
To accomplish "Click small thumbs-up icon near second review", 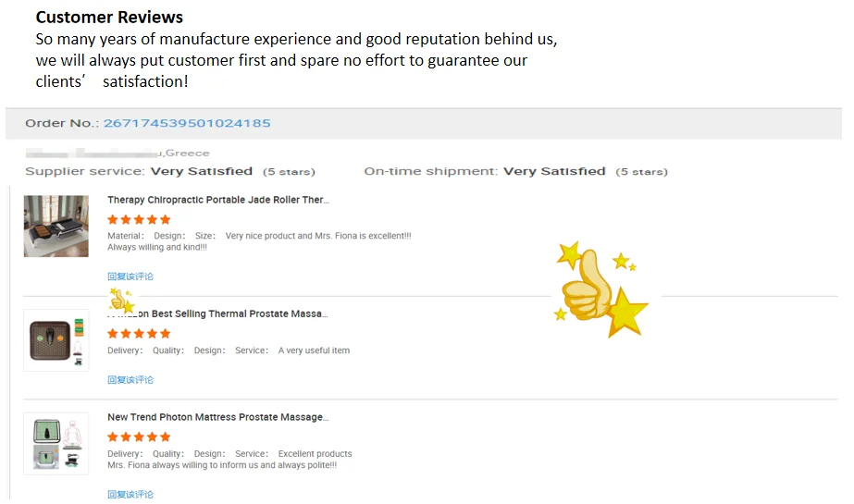I will click(x=121, y=300).
